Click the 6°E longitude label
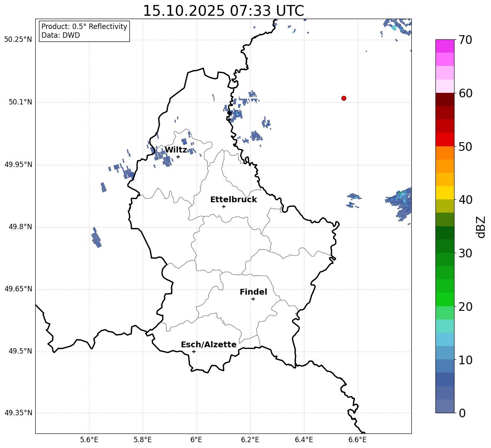The height and width of the screenshot is (448, 491). click(196, 440)
